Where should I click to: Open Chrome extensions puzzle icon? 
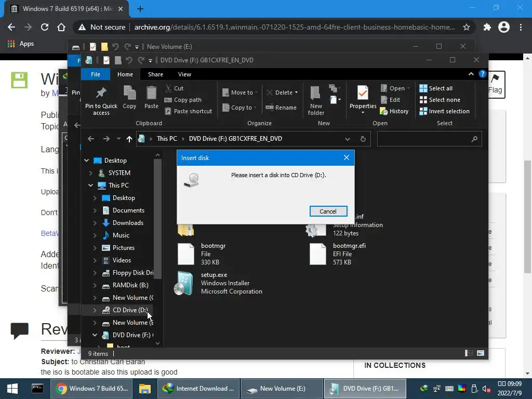click(x=487, y=27)
